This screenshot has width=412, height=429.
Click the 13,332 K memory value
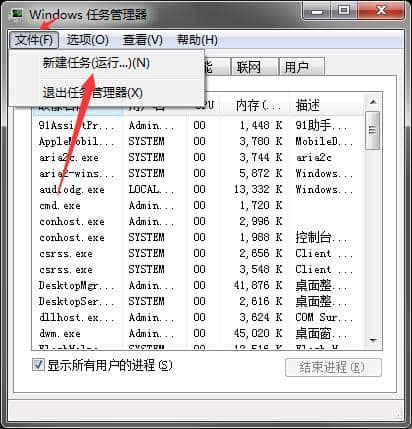tap(258, 189)
